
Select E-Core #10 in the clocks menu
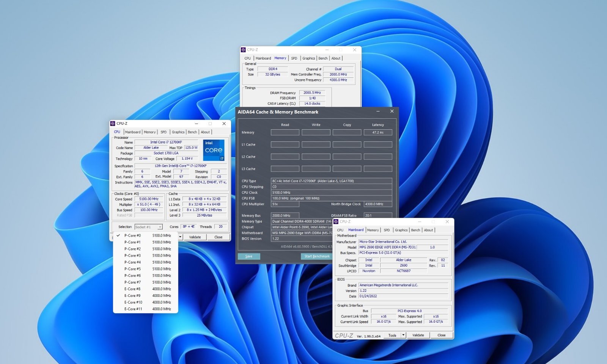[146, 303]
